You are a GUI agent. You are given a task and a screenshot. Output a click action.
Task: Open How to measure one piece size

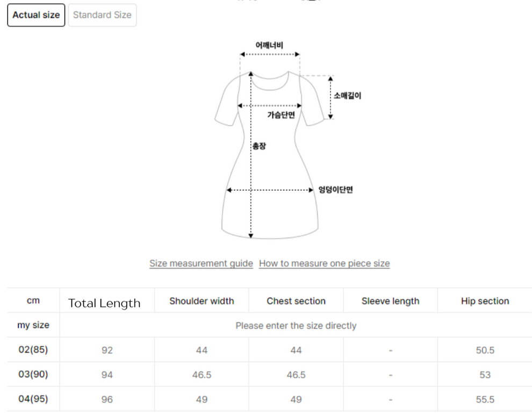click(324, 263)
